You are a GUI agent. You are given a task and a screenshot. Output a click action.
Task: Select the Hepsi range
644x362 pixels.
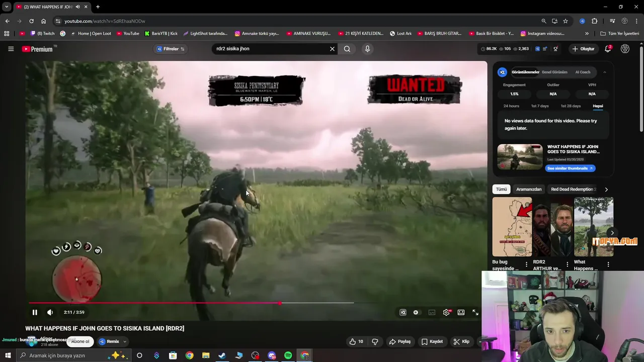click(598, 106)
